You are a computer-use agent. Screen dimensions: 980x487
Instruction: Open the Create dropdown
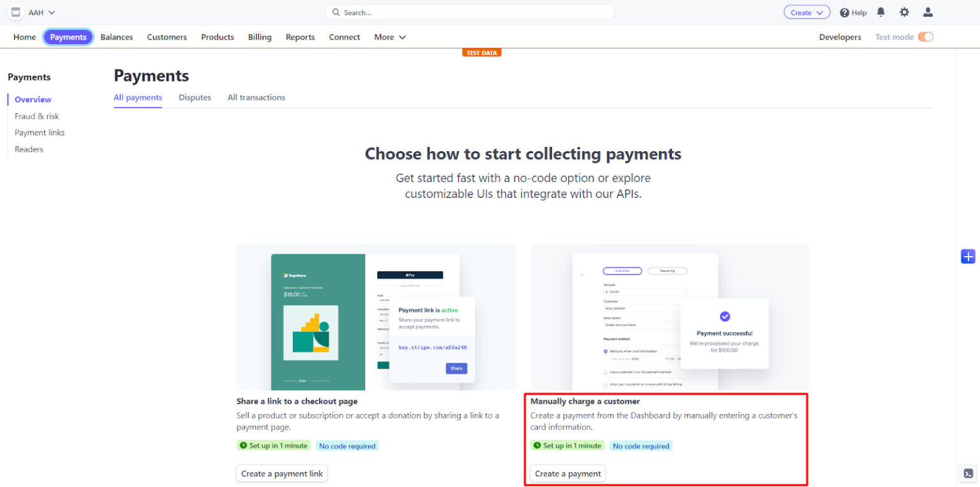[x=806, y=11]
